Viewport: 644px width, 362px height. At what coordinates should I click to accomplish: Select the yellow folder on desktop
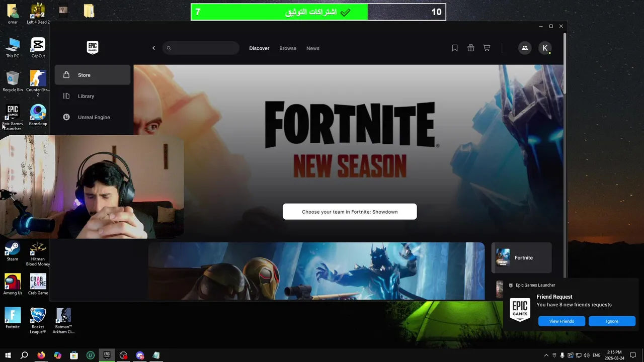89,11
